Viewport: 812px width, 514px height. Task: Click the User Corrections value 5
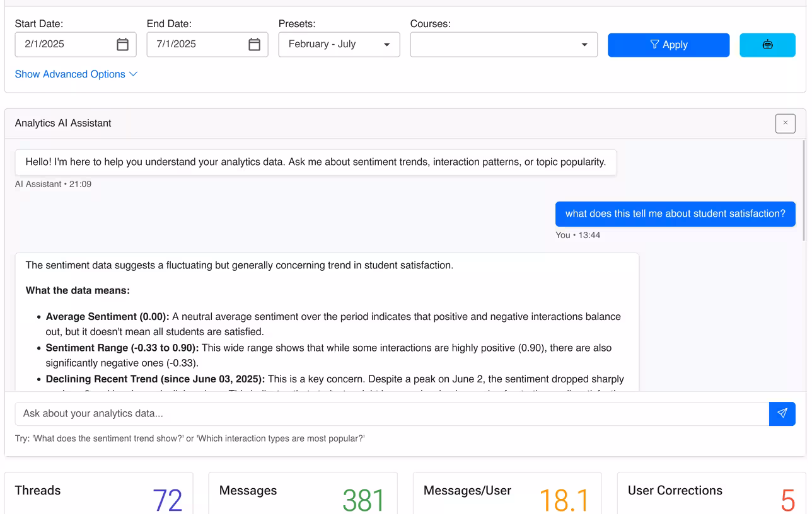point(788,501)
